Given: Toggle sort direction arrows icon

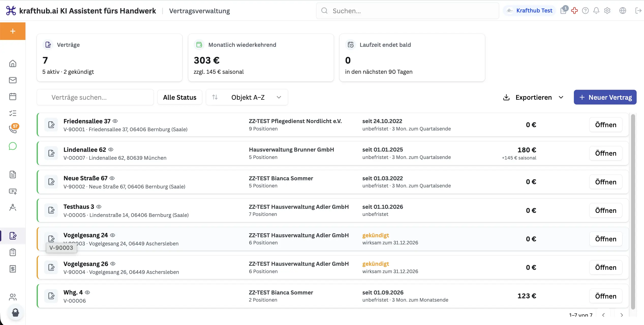Looking at the screenshot, I should 215,97.
